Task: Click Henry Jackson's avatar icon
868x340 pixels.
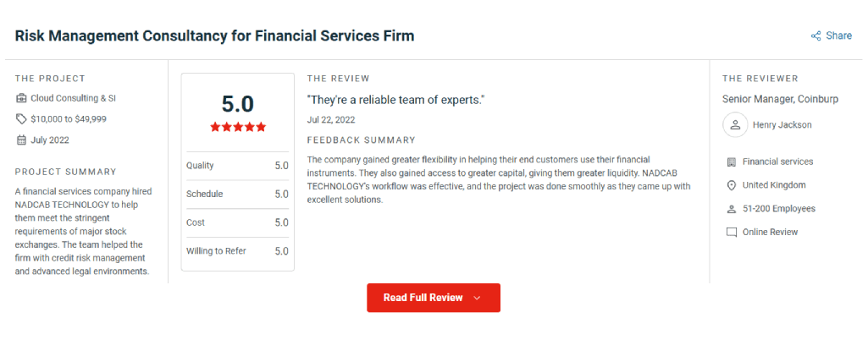Action: [x=735, y=125]
